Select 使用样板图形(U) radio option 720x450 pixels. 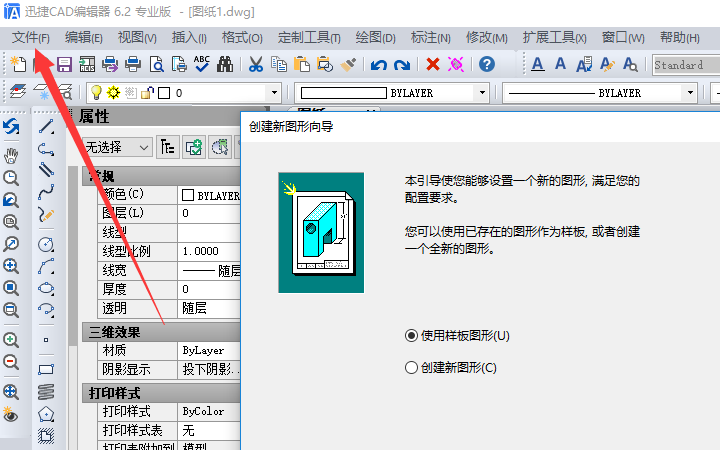(457, 336)
